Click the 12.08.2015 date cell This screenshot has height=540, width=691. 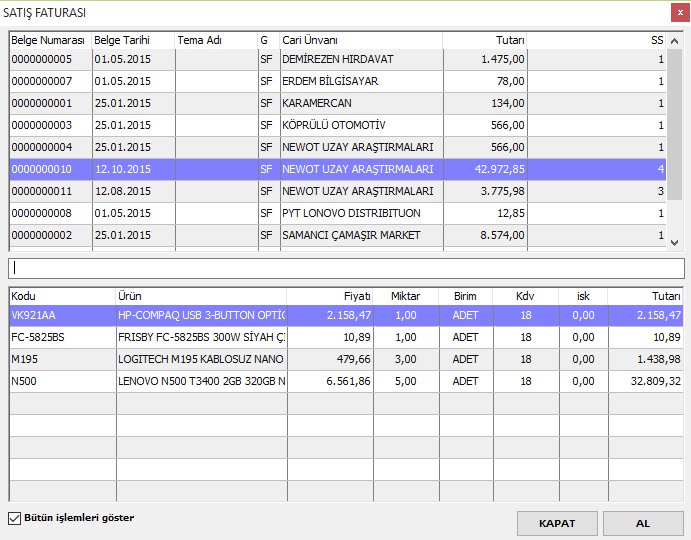click(134, 191)
